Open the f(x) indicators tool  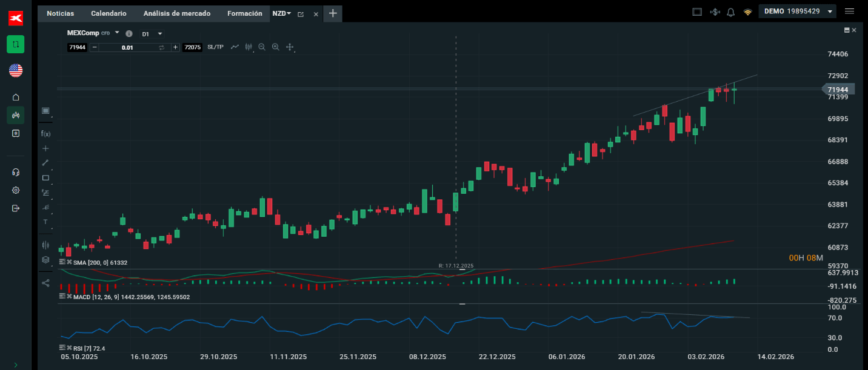45,133
